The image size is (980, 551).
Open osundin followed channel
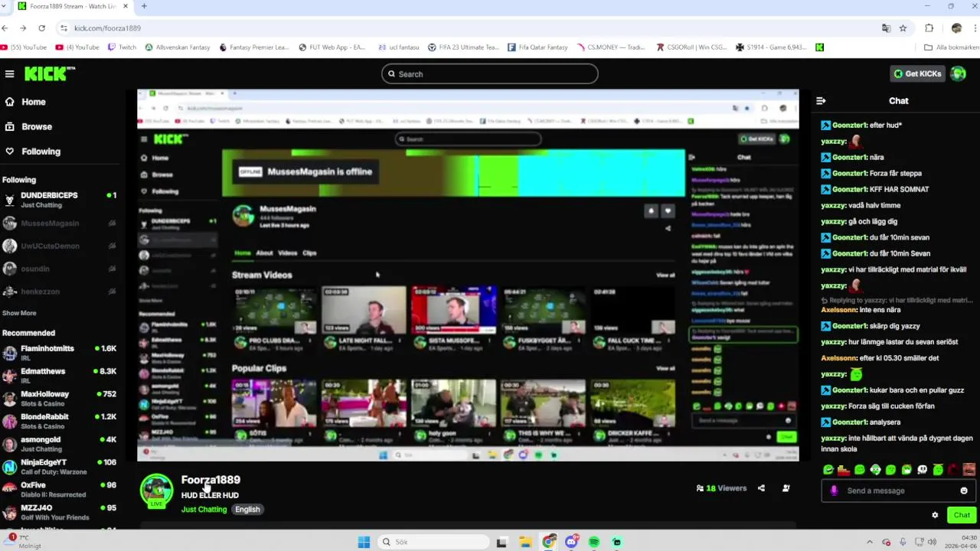click(60, 269)
